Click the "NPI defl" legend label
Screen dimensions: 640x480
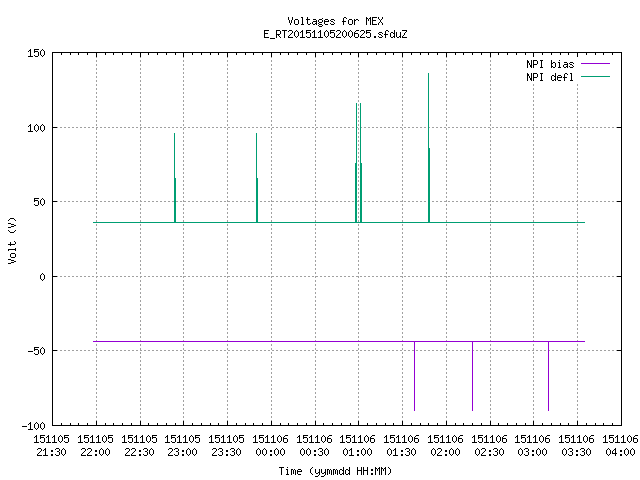(x=550, y=77)
